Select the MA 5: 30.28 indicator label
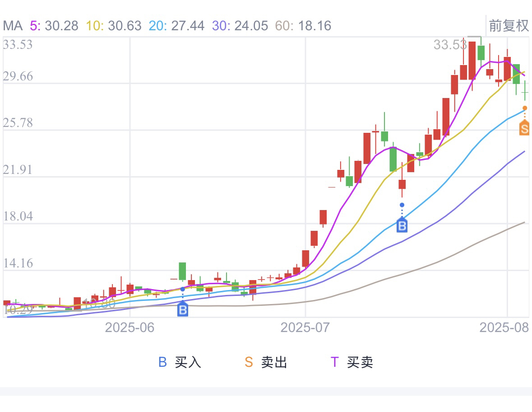Viewport: 532px width, 412px height. click(x=54, y=26)
